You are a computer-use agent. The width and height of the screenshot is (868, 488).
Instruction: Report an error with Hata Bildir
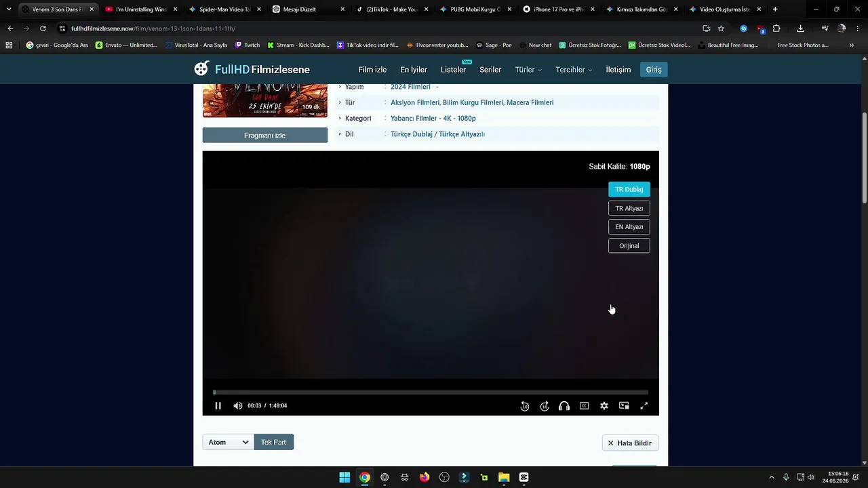pos(630,443)
